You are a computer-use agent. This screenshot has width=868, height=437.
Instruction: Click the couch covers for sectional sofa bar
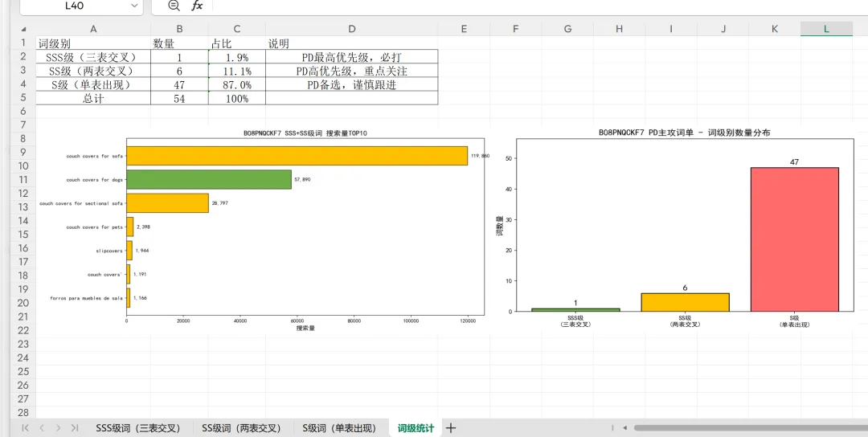point(168,203)
